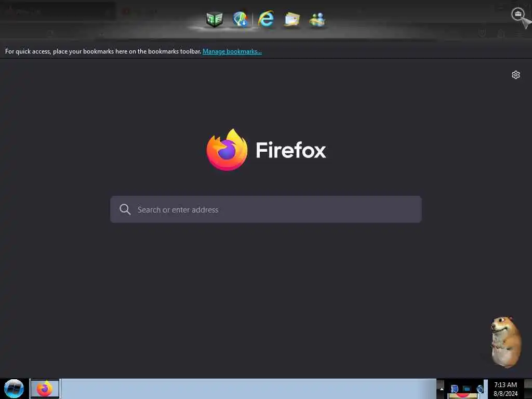Open the taskbar clock showing 7:13 AM
The image size is (532, 399).
505,389
